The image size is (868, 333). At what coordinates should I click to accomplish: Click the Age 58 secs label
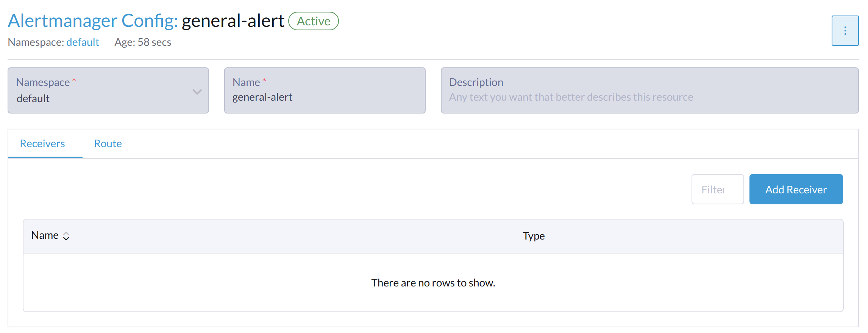point(143,42)
